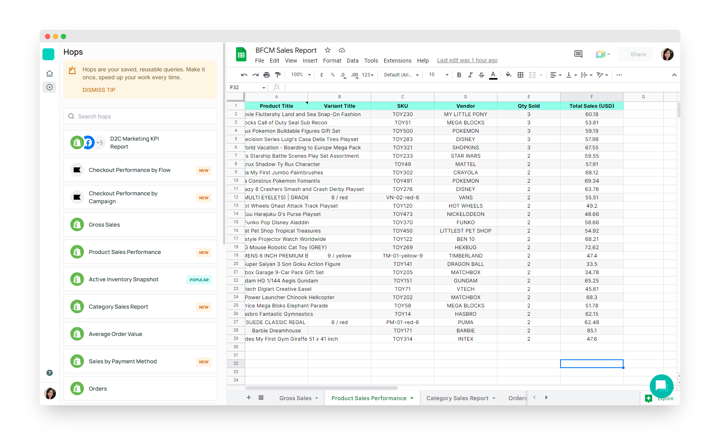Open the Extensions menu
Viewport: 720px width, 435px height.
tap(398, 61)
